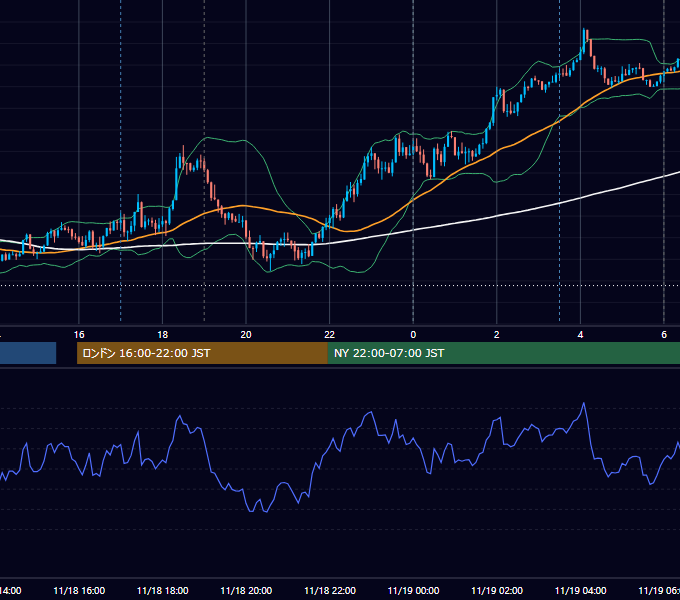Click the 11/19 00:00 date label
This screenshot has width=680, height=600.
(413, 591)
